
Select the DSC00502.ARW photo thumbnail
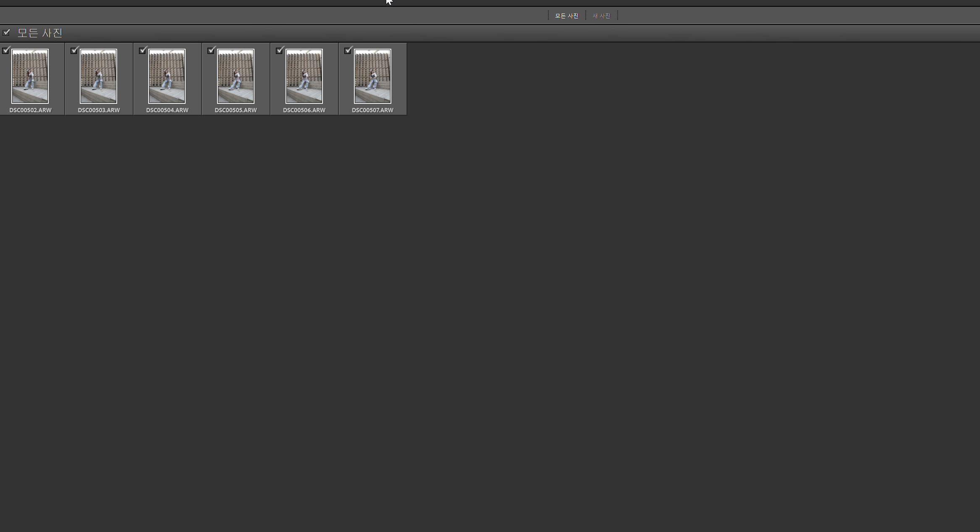click(30, 76)
